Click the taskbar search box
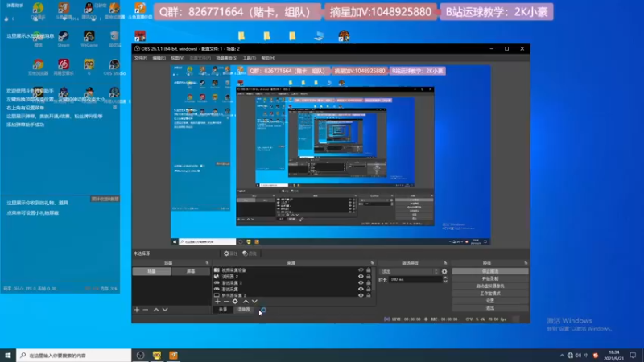Image resolution: width=644 pixels, height=362 pixels. 73,355
